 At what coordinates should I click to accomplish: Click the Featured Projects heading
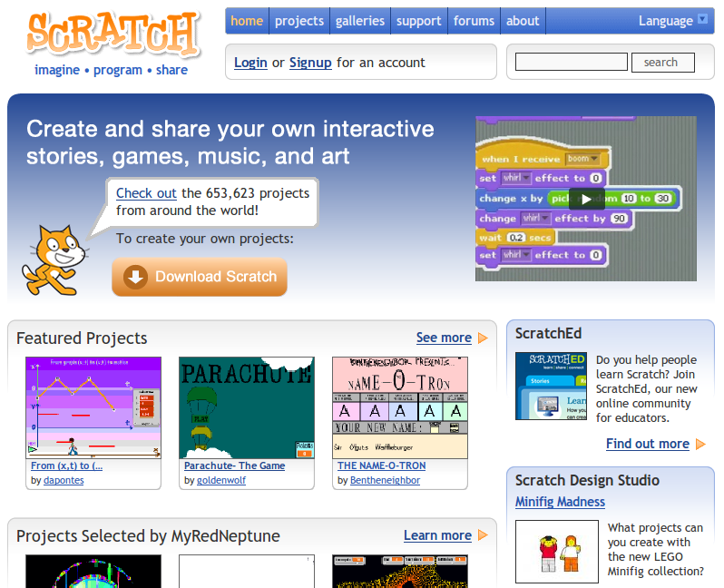click(x=82, y=338)
